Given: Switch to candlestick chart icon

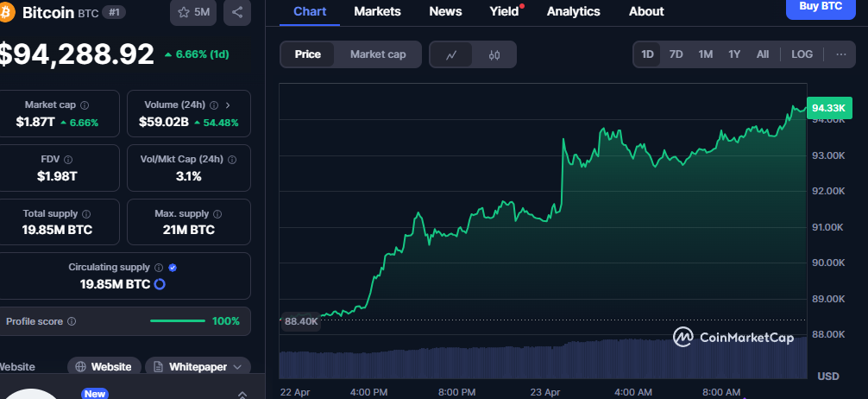Looking at the screenshot, I should pyautogui.click(x=494, y=54).
